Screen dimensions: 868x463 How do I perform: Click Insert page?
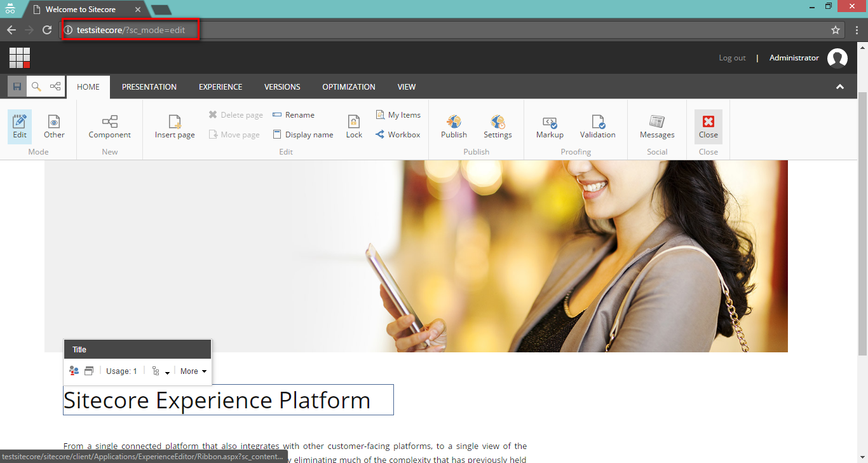coord(175,126)
